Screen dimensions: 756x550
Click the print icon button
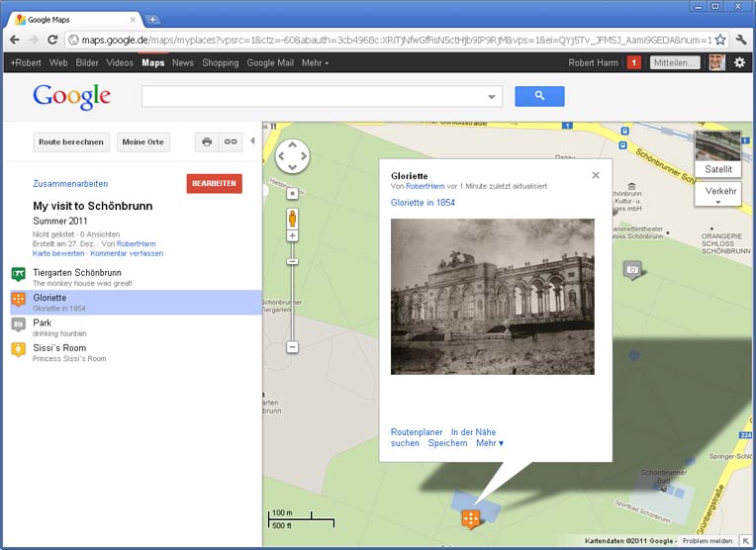click(207, 142)
